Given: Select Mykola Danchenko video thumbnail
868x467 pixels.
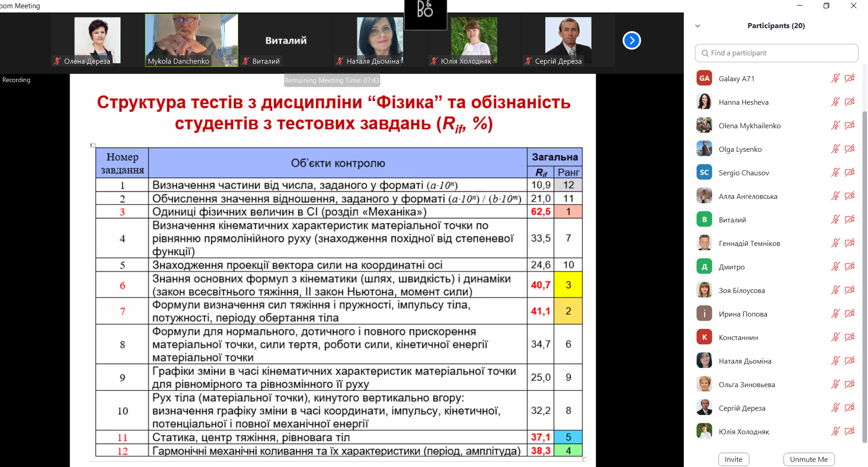Looking at the screenshot, I should (x=192, y=41).
